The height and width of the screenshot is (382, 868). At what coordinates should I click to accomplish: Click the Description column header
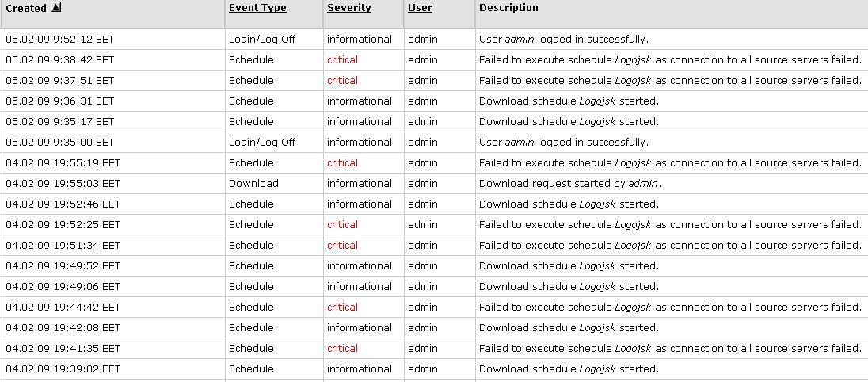point(508,8)
